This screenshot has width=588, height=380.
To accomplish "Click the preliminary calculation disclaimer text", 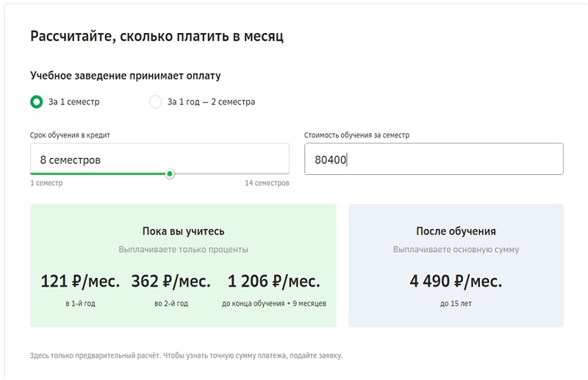I will [x=186, y=356].
